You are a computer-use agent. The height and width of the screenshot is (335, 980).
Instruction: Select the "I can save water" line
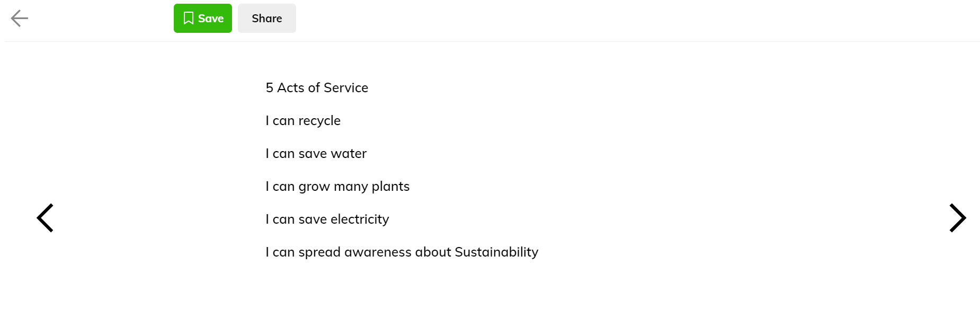pos(316,154)
